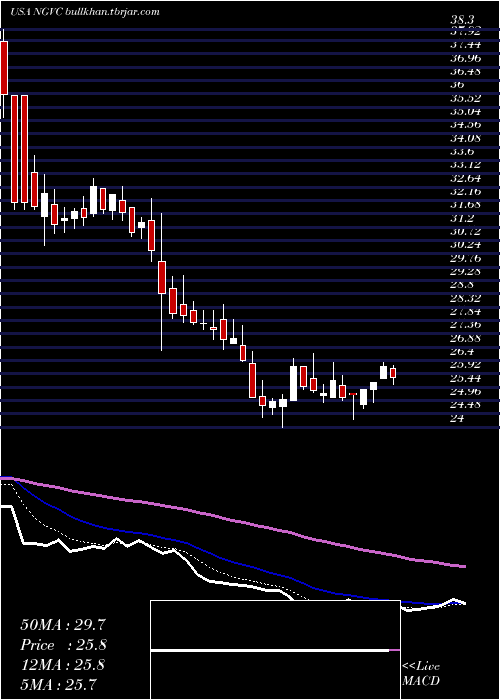Click the 30.72 price axis label
500x700 pixels.
pyautogui.click(x=465, y=231)
